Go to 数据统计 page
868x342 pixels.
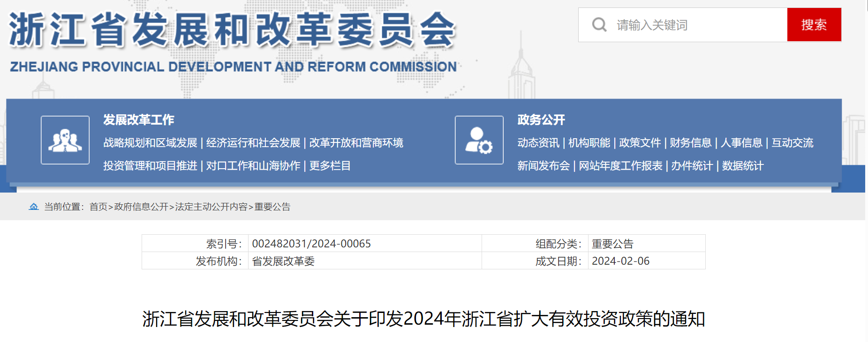tap(742, 166)
